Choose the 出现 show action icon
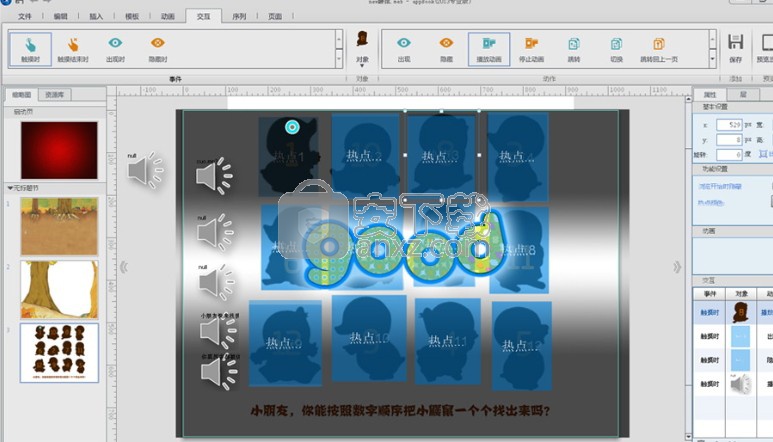Screen dimensions: 773x442 coord(404,49)
